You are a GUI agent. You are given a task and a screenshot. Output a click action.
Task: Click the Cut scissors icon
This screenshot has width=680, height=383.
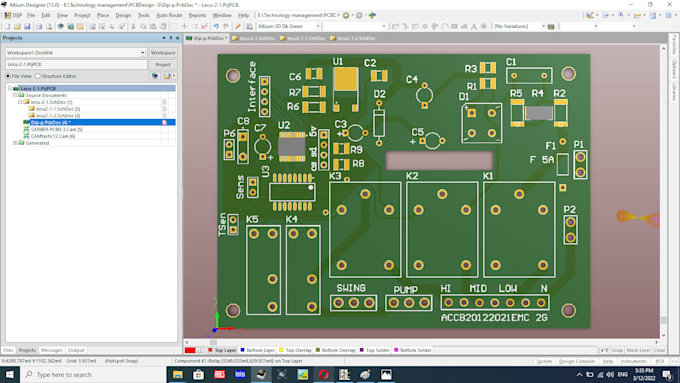click(133, 27)
